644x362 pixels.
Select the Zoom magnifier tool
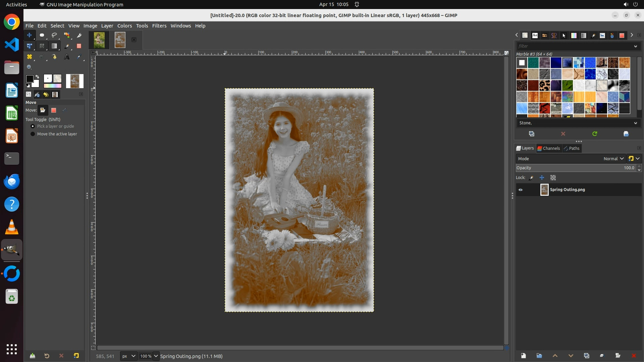tap(30, 67)
